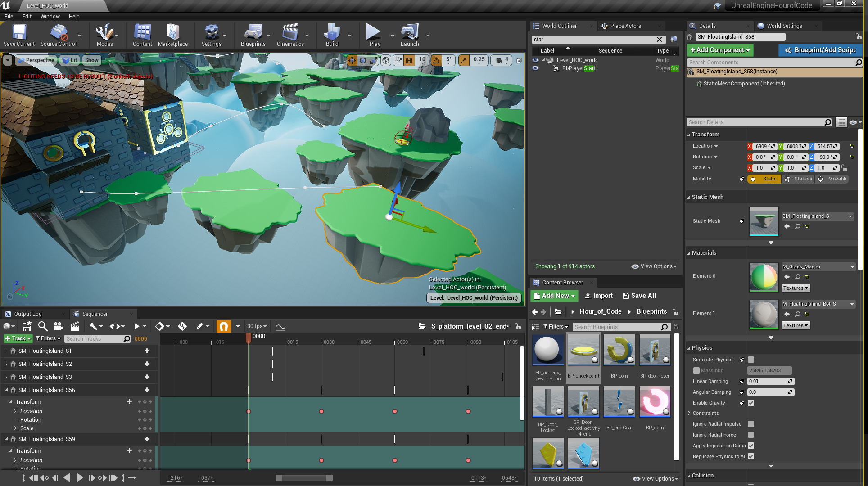Open the Window menu
The width and height of the screenshot is (868, 486).
50,16
